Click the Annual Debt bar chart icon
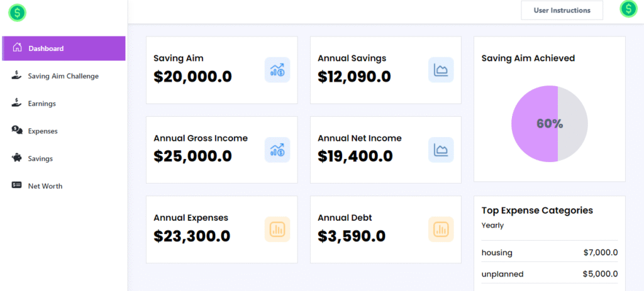 (441, 229)
